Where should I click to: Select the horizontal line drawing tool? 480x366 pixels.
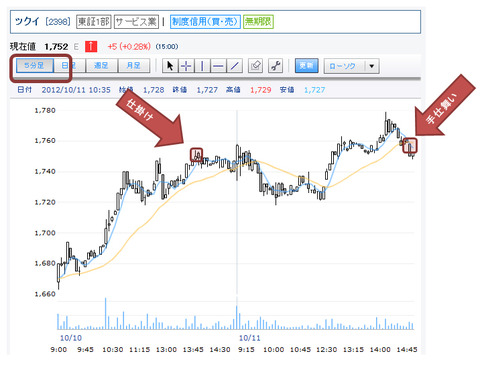pos(218,66)
